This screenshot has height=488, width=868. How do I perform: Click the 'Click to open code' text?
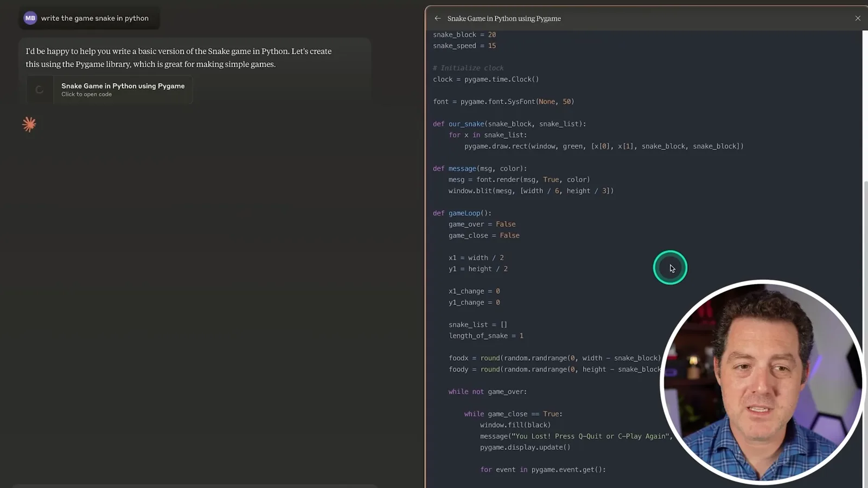pyautogui.click(x=86, y=94)
